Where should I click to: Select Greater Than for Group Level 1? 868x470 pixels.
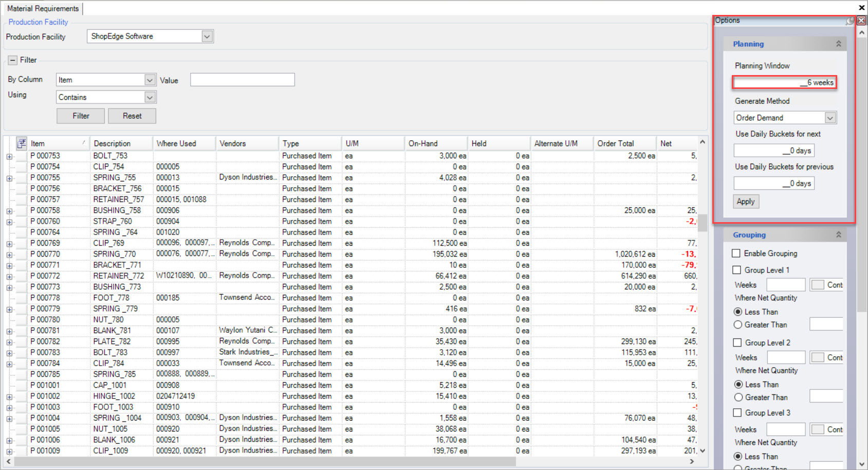pyautogui.click(x=738, y=324)
